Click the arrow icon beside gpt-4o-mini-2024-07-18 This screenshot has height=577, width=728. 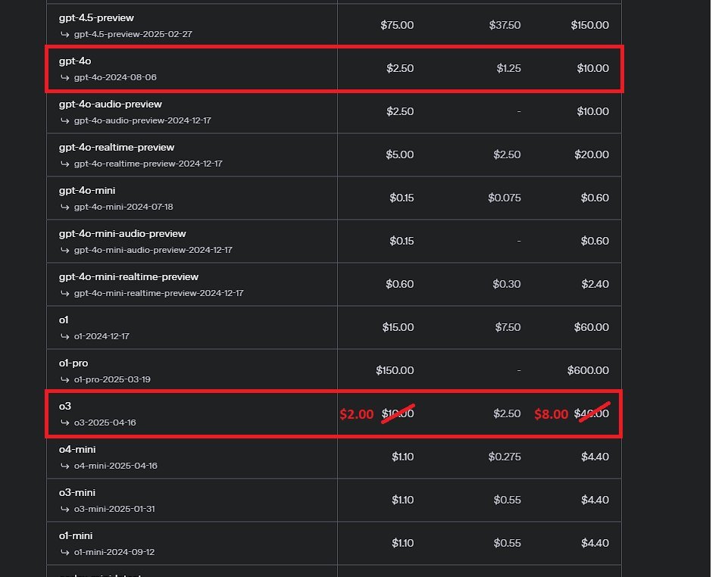(x=65, y=207)
